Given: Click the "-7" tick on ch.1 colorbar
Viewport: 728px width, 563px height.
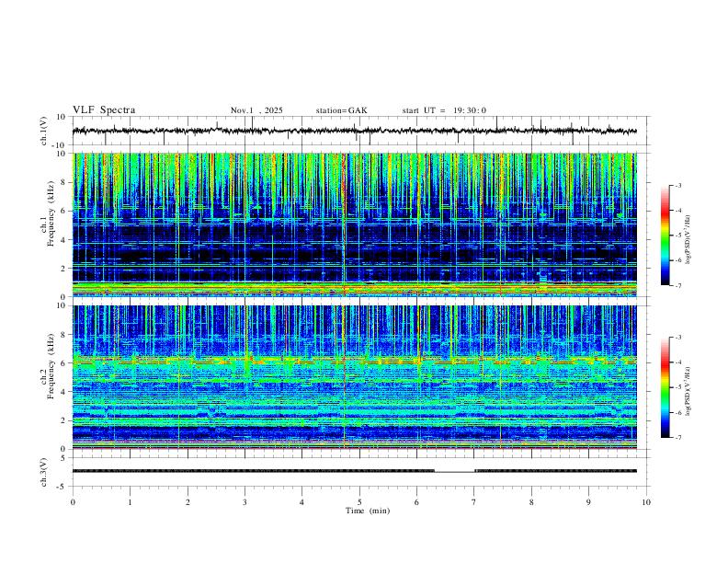Looking at the screenshot, I should pyautogui.click(x=678, y=286).
